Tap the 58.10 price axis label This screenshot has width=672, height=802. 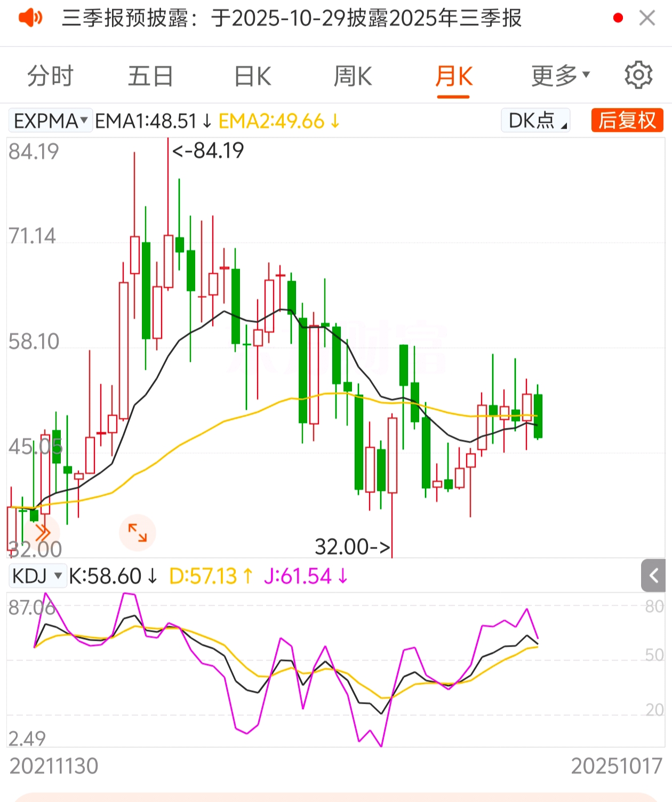coord(34,342)
